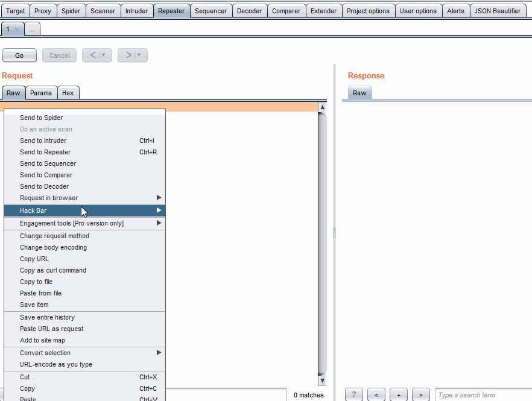The width and height of the screenshot is (532, 401).
Task: Click the question mark help button
Action: click(353, 395)
